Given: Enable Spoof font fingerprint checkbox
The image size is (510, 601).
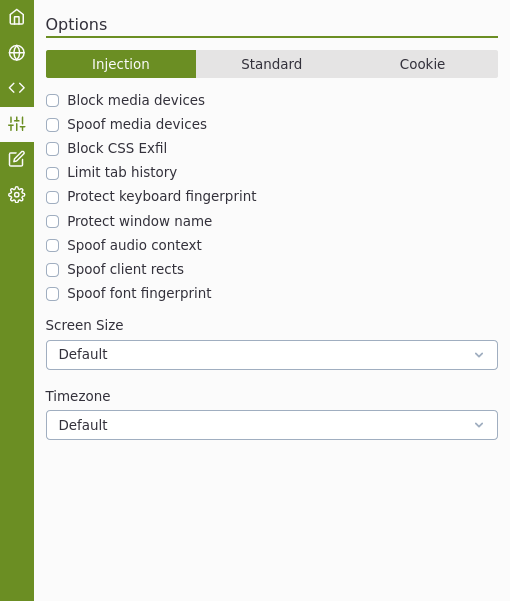Looking at the screenshot, I should (52, 294).
